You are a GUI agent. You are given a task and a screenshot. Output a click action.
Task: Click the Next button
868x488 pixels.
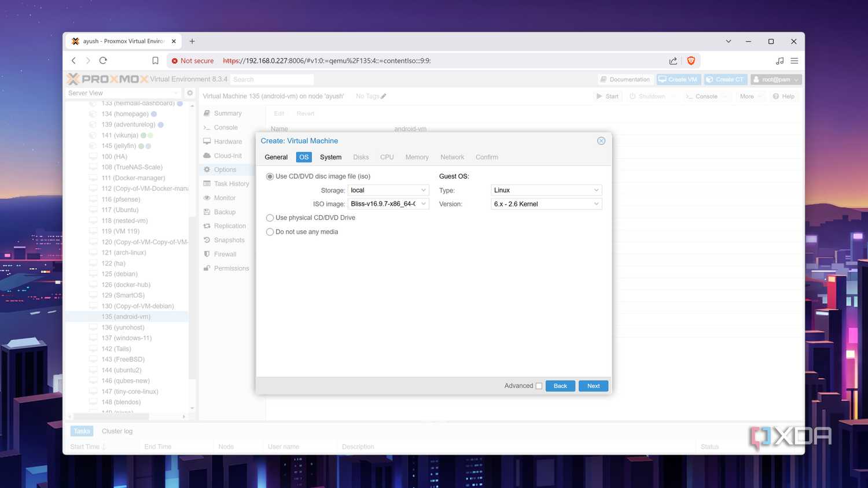click(x=593, y=386)
